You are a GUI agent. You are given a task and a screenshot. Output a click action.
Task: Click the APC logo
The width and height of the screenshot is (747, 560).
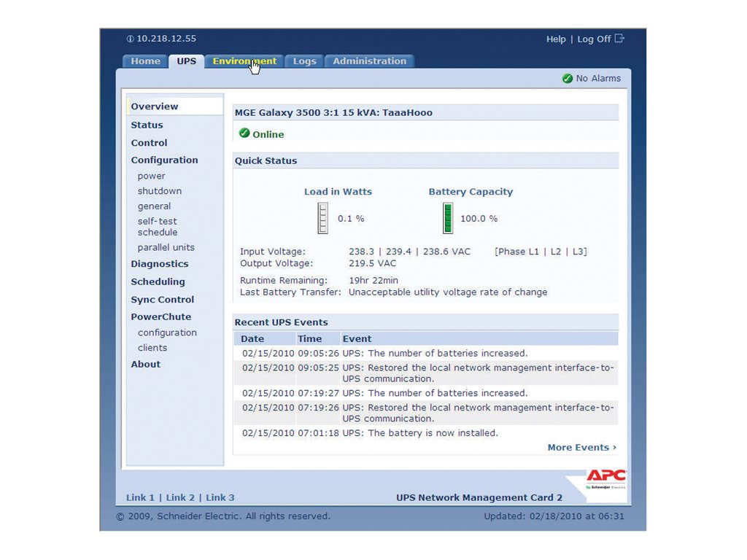pos(605,478)
